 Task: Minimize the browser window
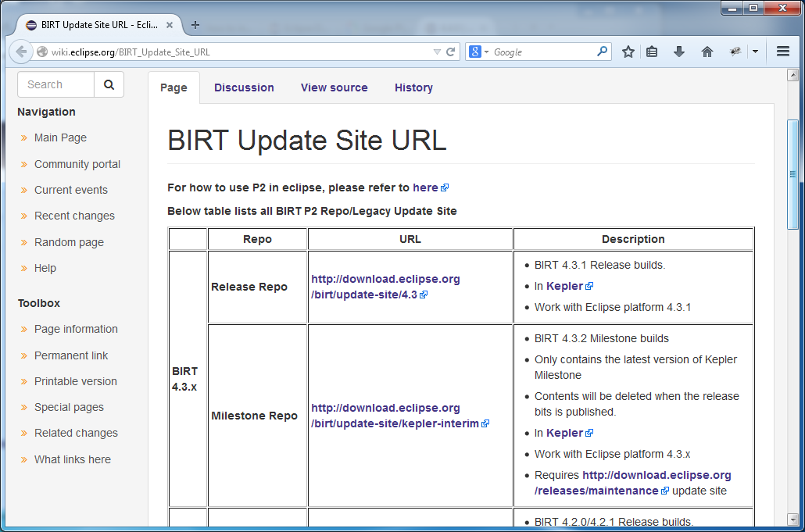tap(732, 9)
